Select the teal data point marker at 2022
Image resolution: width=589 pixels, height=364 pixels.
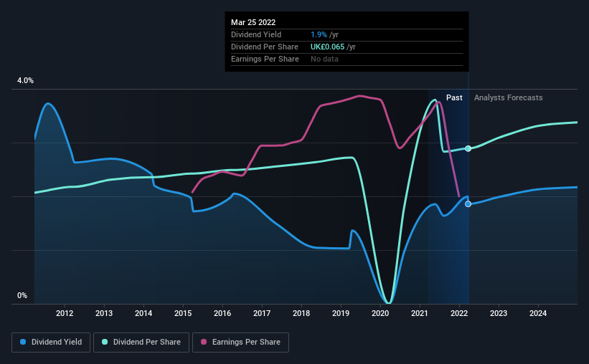pos(468,148)
